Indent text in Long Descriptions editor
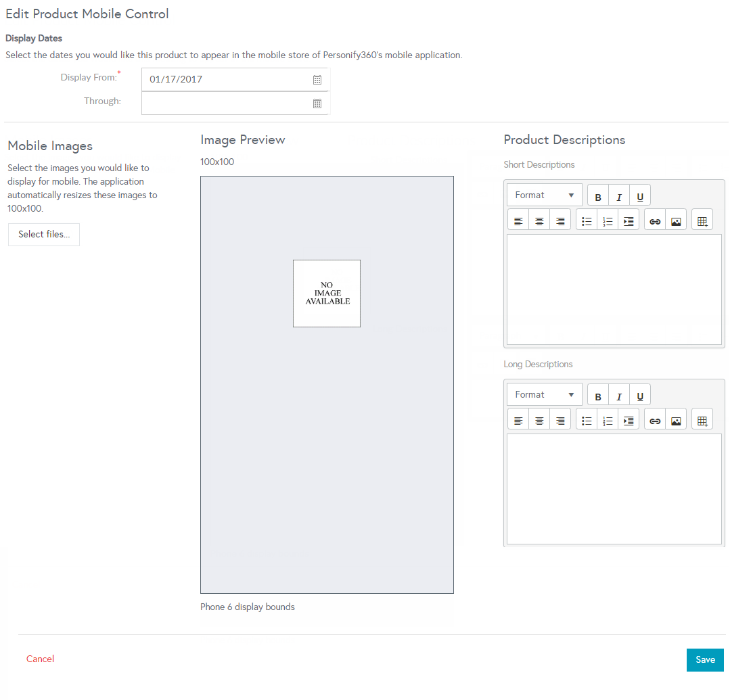 point(629,420)
